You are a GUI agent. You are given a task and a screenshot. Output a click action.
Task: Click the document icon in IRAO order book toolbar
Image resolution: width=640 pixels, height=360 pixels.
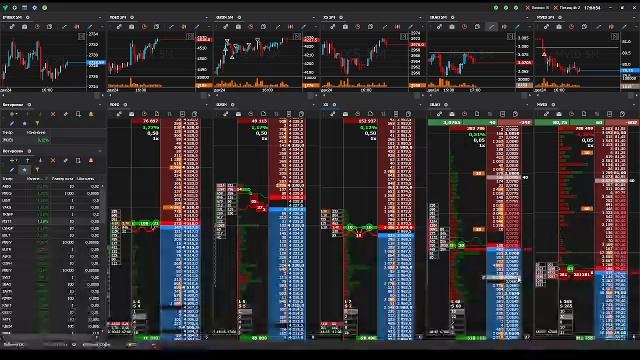pyautogui.click(x=477, y=114)
